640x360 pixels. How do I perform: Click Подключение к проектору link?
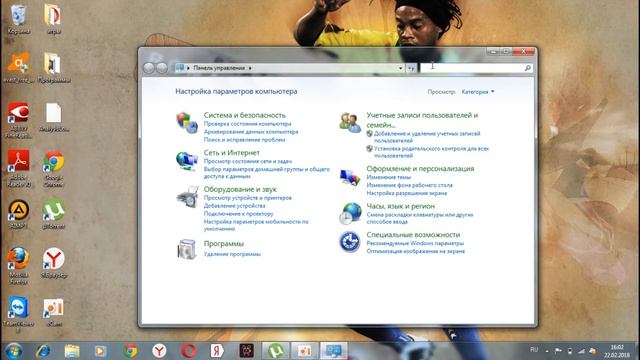click(238, 213)
